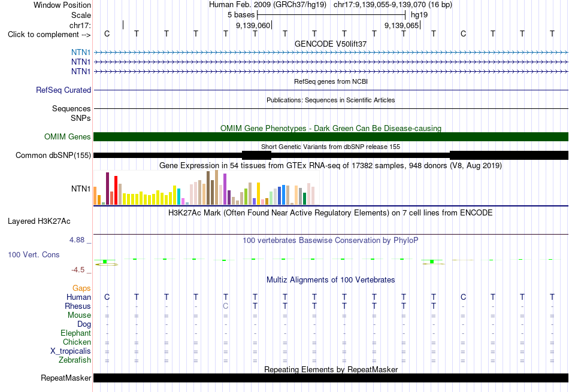Click the dark green GTEx expression bar
This screenshot has height=392, width=569.
tap(304, 199)
